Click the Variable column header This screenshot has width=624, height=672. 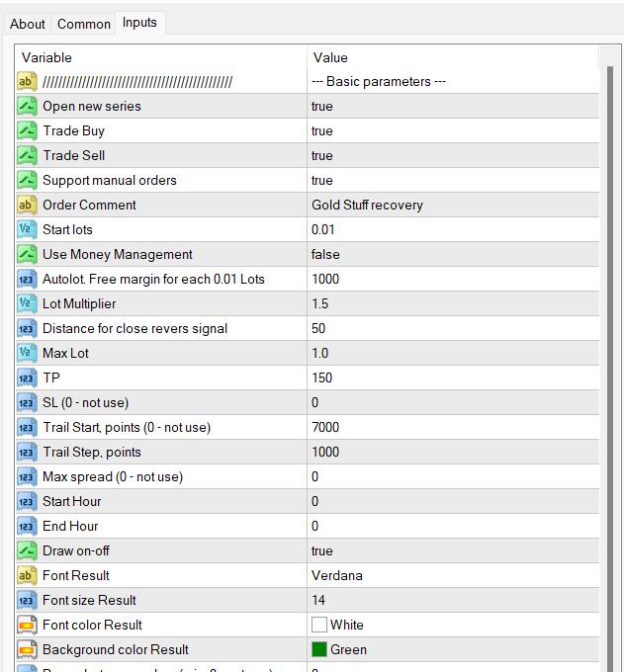[x=158, y=57]
